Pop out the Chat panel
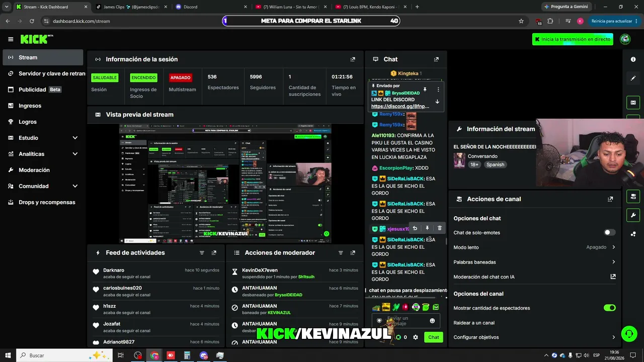 click(x=436, y=59)
